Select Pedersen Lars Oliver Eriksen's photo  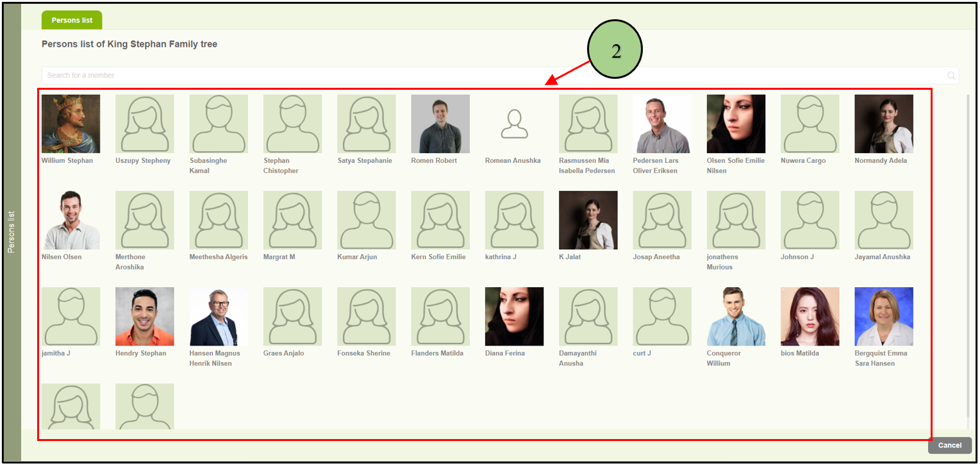(x=661, y=124)
